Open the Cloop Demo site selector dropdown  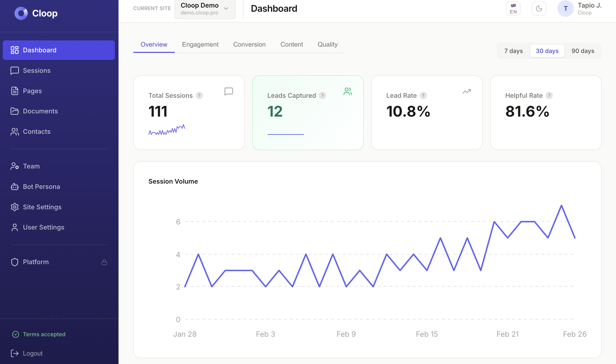[x=205, y=9]
